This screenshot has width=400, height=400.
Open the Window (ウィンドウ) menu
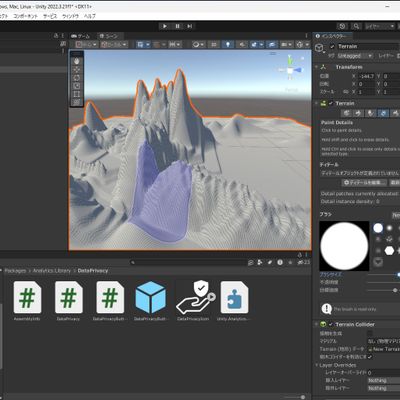[x=70, y=16]
